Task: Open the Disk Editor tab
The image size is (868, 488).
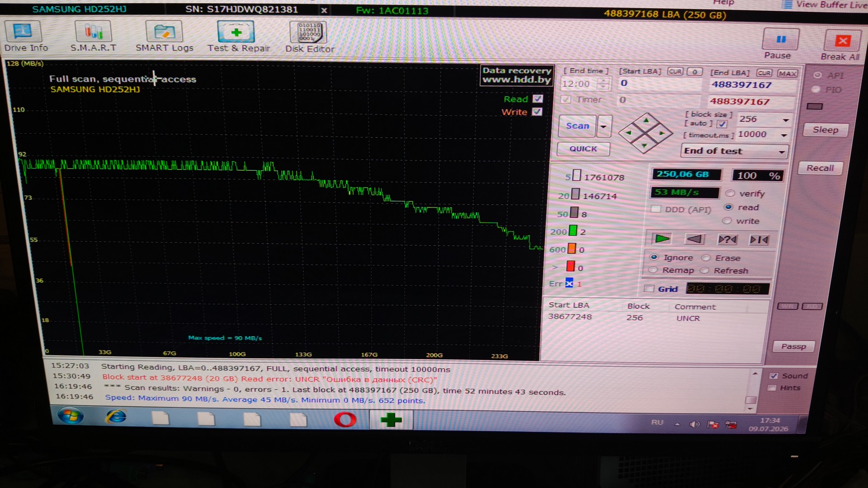Action: 310,38
